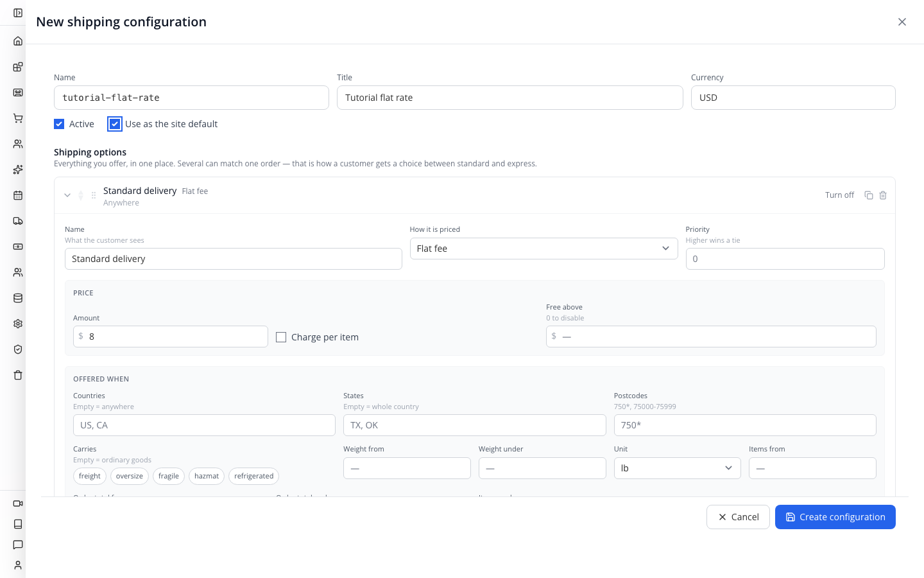The height and width of the screenshot is (578, 924).
Task: Click the Weight from field
Action: click(x=407, y=468)
